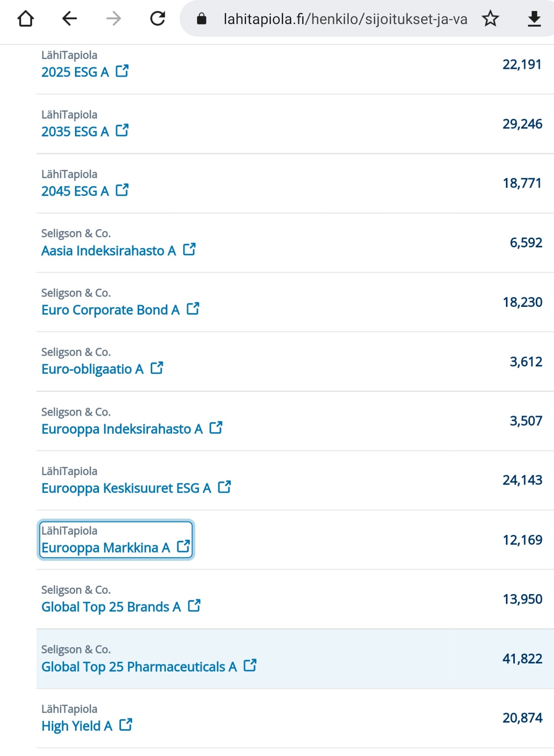Click external link icon next to Euro-obligaatio A
Viewport: 554px width, 756px height.
click(157, 368)
